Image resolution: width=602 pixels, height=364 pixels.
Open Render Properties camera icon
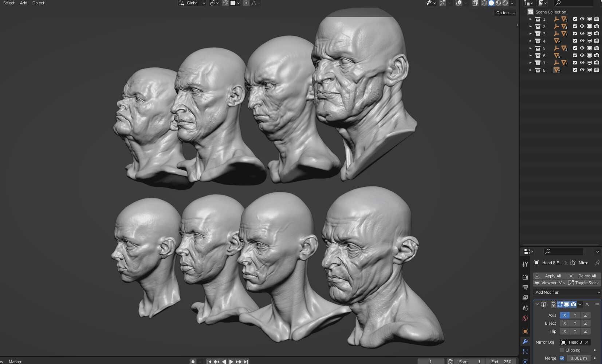526,277
